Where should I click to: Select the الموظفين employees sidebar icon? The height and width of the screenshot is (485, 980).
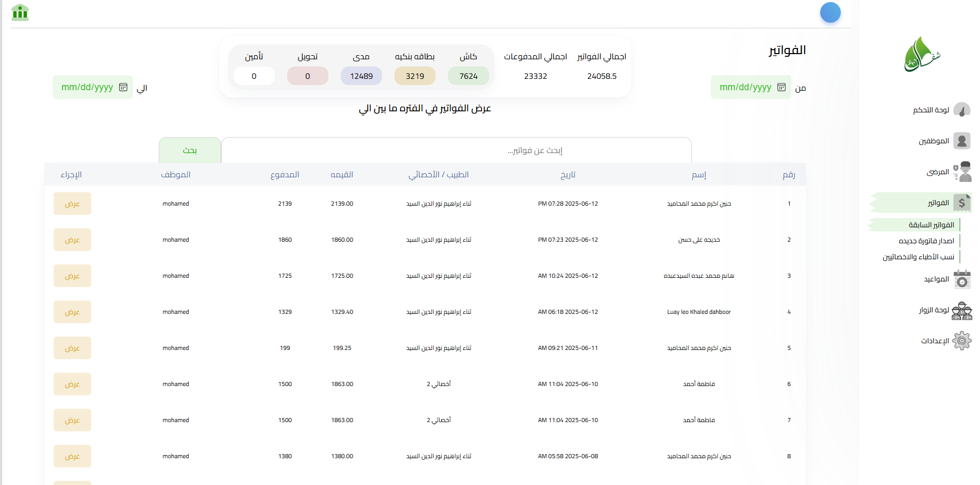pyautogui.click(x=961, y=141)
